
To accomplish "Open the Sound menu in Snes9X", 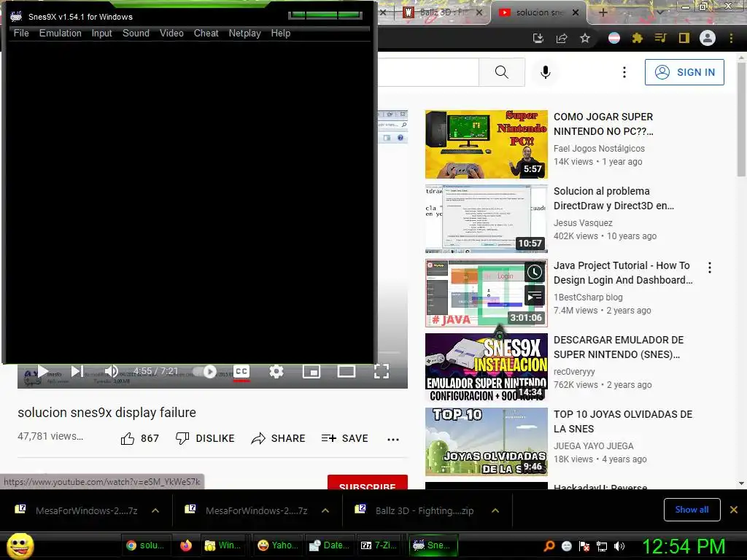I will point(136,34).
